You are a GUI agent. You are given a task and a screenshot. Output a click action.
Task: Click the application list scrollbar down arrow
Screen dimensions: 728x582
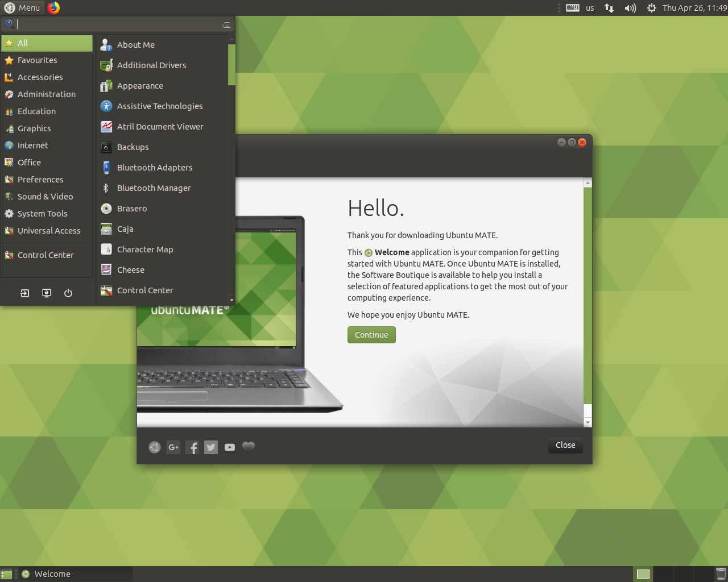pyautogui.click(x=231, y=300)
